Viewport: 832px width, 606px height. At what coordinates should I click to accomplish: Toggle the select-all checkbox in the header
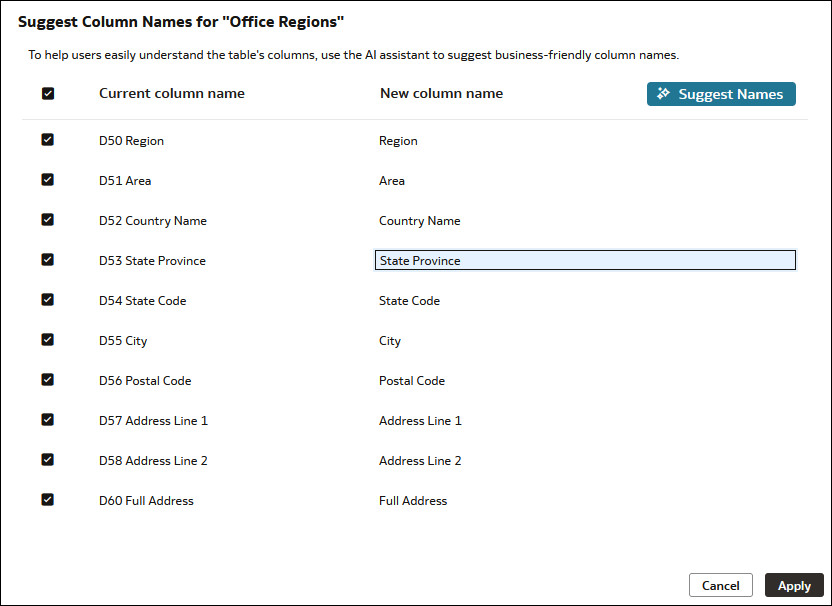[47, 93]
